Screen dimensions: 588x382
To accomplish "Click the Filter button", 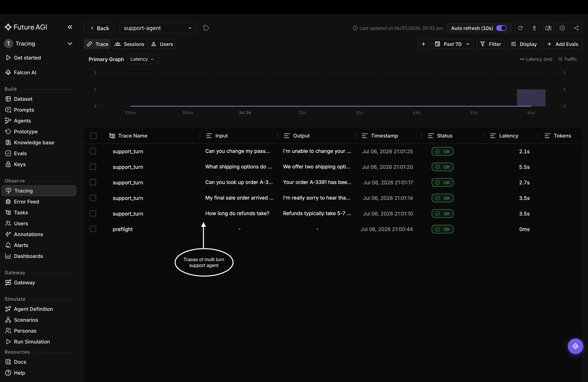I will (x=490, y=44).
